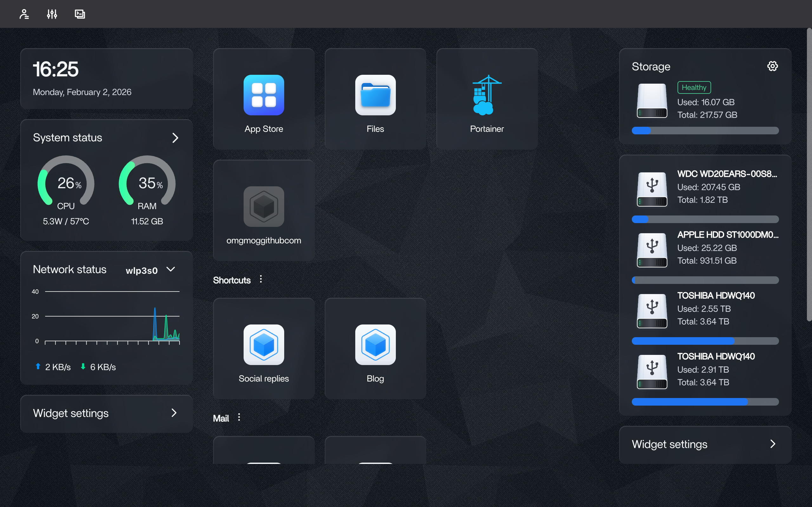
Task: Launch the App Store app
Action: point(264,99)
